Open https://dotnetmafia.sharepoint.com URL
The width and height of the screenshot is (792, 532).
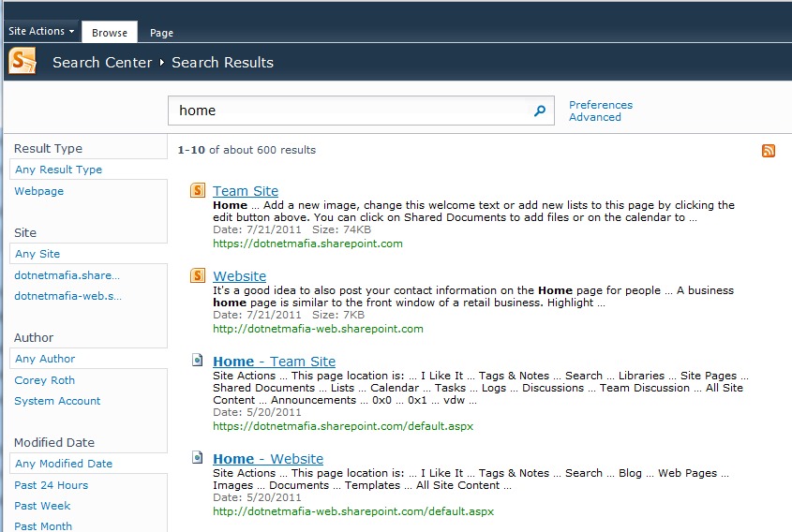pos(307,244)
